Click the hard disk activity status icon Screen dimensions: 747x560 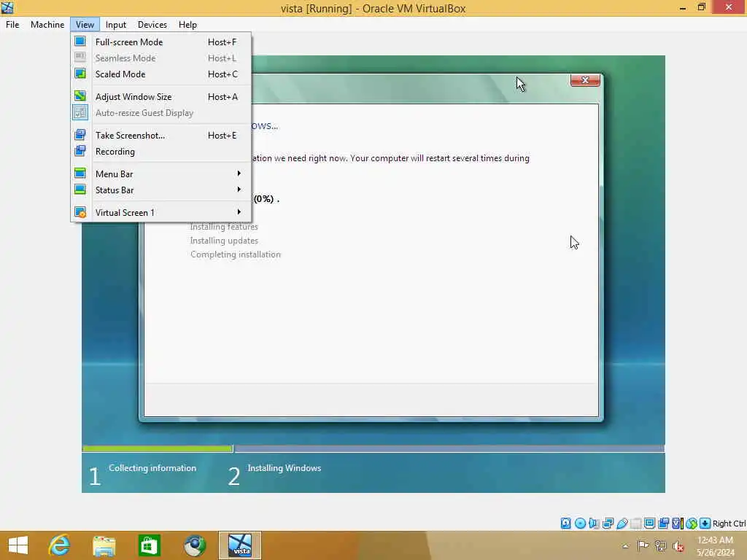(565, 524)
